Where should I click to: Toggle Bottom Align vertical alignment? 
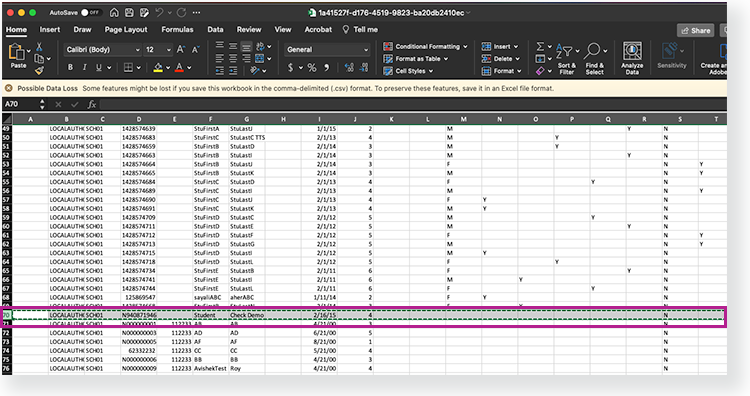point(246,46)
